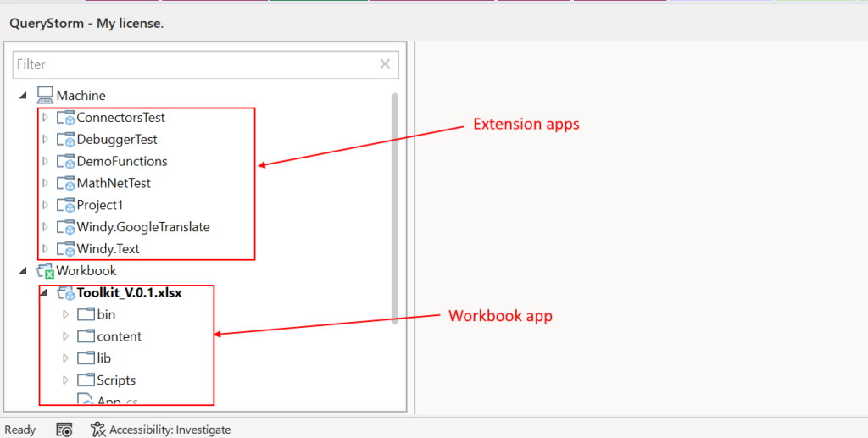
Task: Collapse the Workbook node arrow
Action: pyautogui.click(x=23, y=271)
